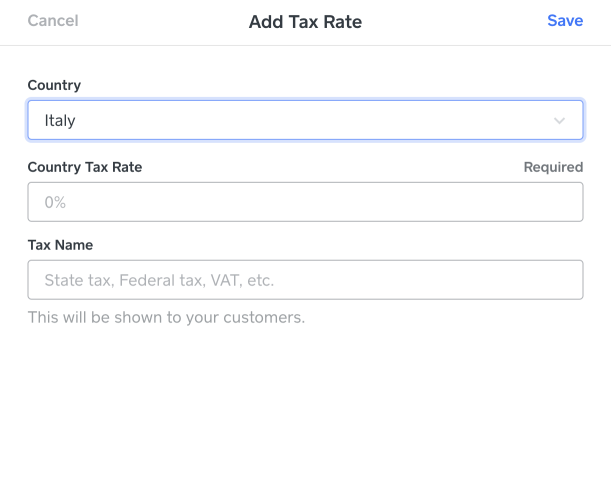Open the Country dropdown showing Italy
The height and width of the screenshot is (481, 611).
pos(305,120)
